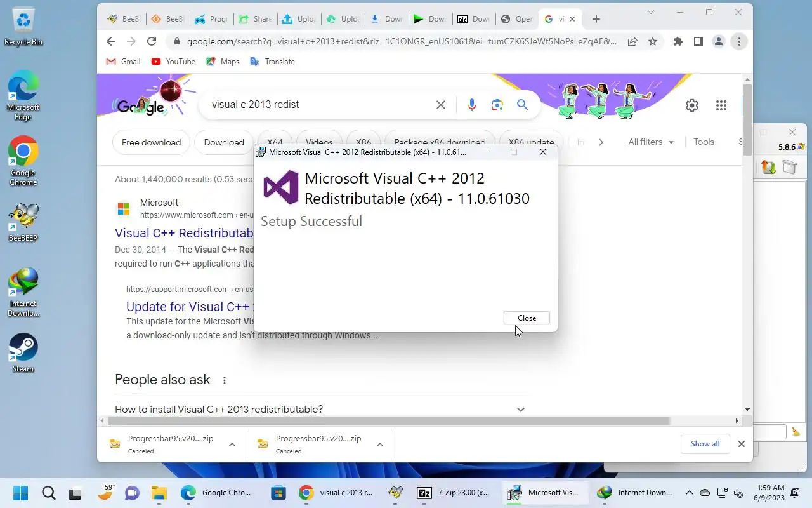812x508 pixels.
Task: Launch BeeBEEP desktop shortcut
Action: point(23,223)
